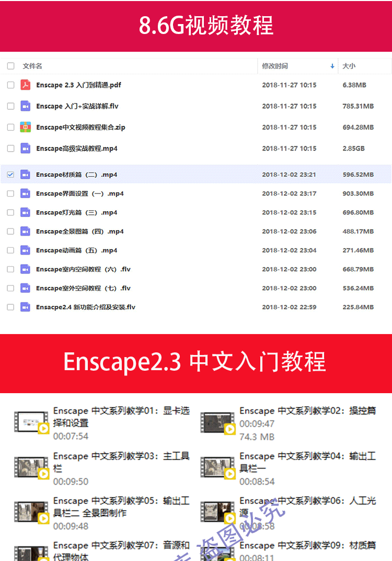Check the box for Enscape室外空间教程（七）.flv
Viewport: 392px width, 561px height.
click(x=11, y=288)
